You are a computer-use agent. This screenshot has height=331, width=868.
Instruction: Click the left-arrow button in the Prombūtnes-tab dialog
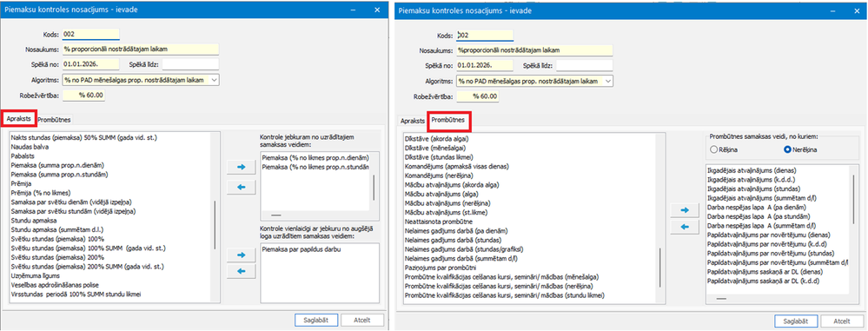(685, 227)
